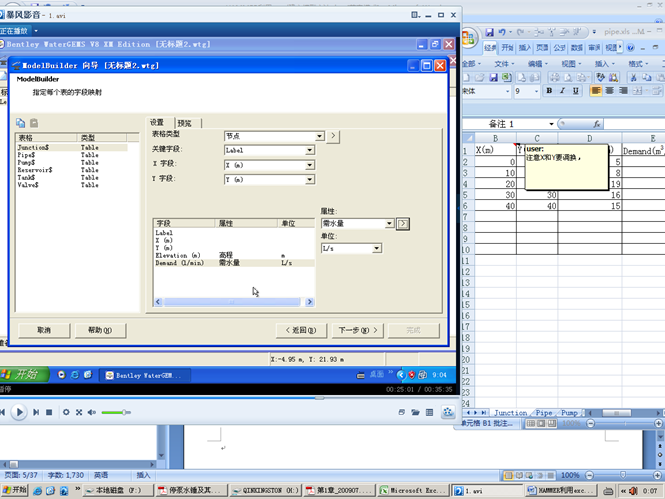Click the copy icon above the table list
Viewport: 665px width, 499px height.
tap(20, 123)
